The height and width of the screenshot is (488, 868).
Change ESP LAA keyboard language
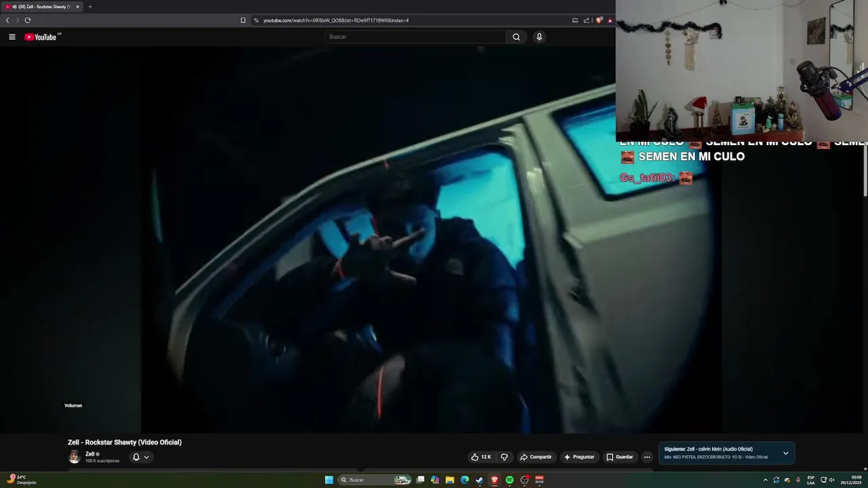pyautogui.click(x=811, y=480)
